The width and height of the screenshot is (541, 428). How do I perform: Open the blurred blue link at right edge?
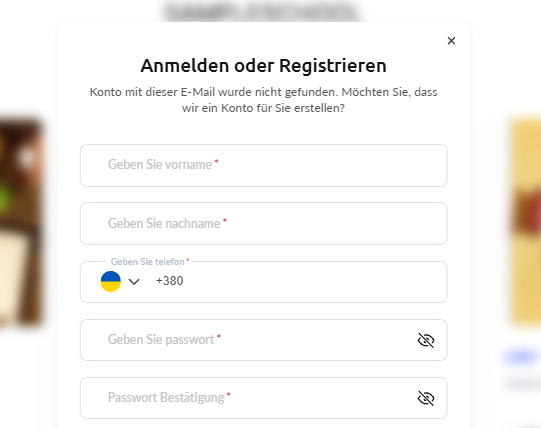(520, 357)
